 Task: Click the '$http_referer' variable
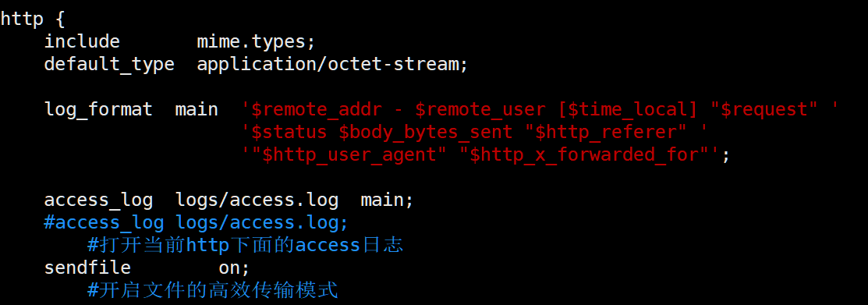[605, 133]
